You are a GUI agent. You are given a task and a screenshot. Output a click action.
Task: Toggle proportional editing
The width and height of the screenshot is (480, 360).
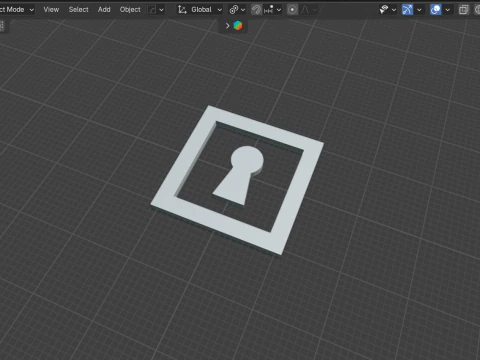click(292, 10)
